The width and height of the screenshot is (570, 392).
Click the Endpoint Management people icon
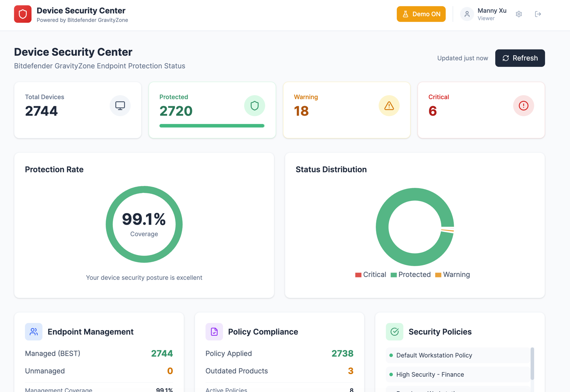click(x=33, y=331)
